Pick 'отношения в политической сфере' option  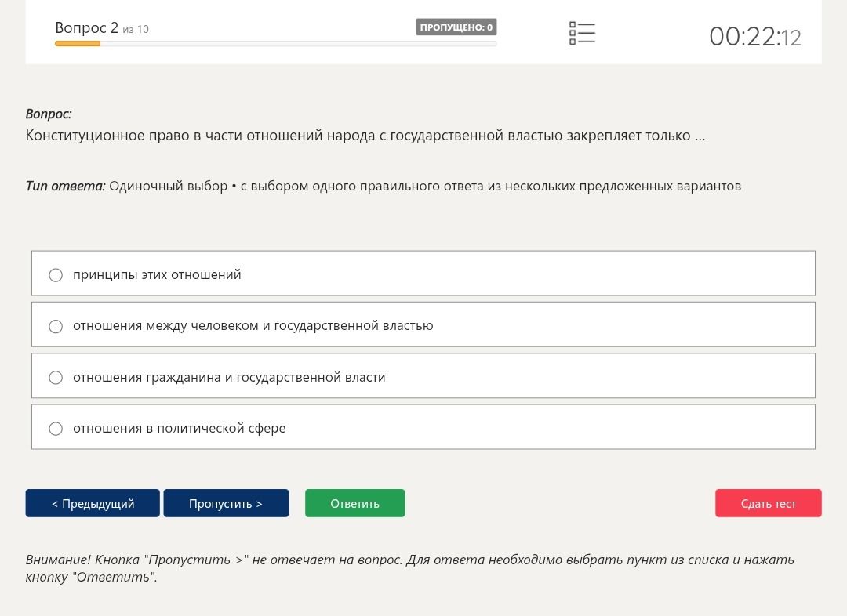(56, 429)
